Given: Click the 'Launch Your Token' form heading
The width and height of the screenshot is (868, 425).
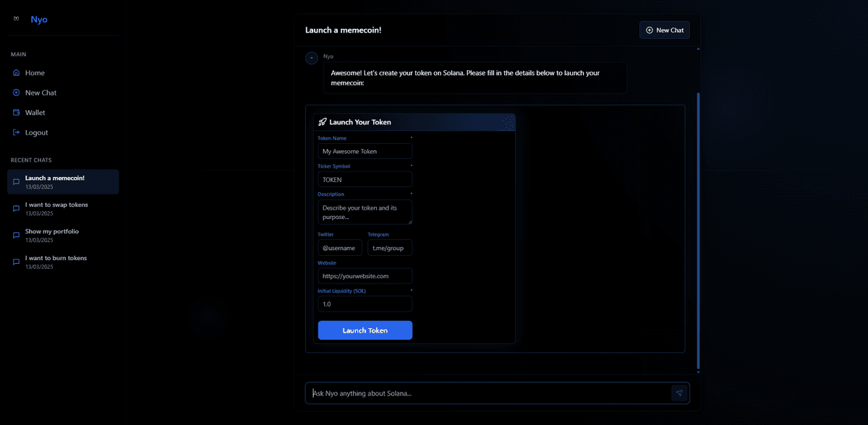Looking at the screenshot, I should click(360, 122).
